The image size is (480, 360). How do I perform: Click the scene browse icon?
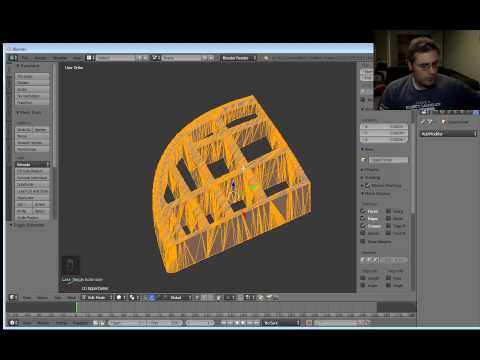tap(154, 58)
